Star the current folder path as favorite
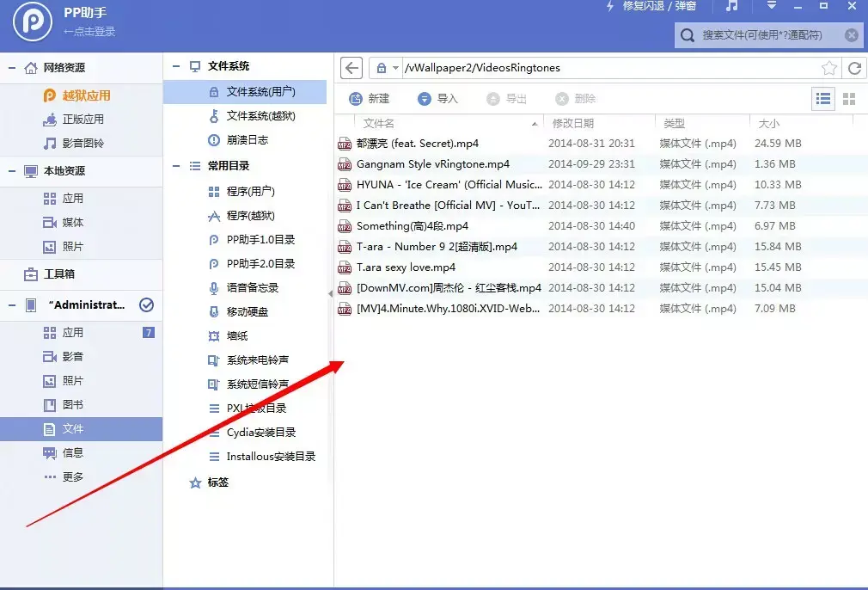Screen dimensions: 868x590 pos(828,68)
